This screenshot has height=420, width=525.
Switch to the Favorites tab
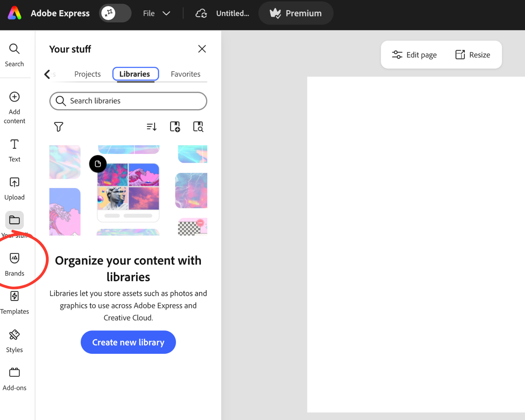tap(185, 74)
